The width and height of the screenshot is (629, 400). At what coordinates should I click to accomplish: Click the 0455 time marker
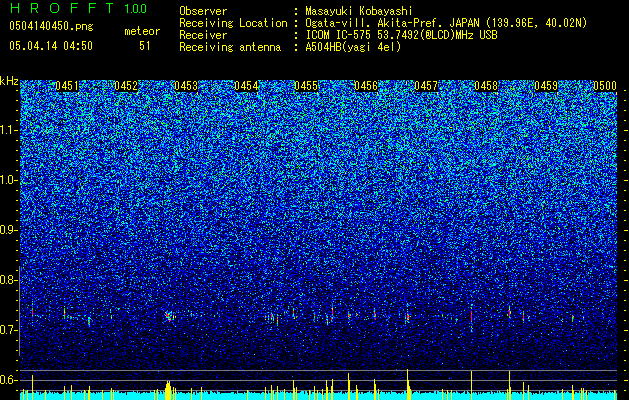[x=306, y=86]
